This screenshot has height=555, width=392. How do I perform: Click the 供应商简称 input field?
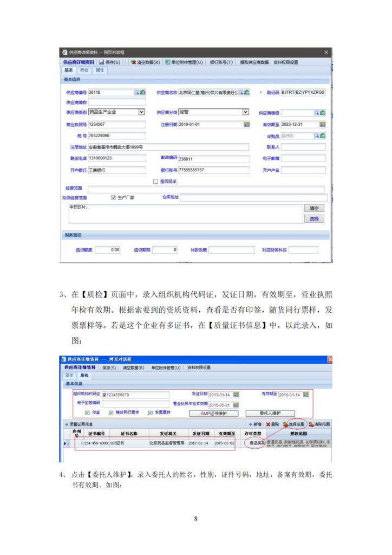[x=116, y=102]
